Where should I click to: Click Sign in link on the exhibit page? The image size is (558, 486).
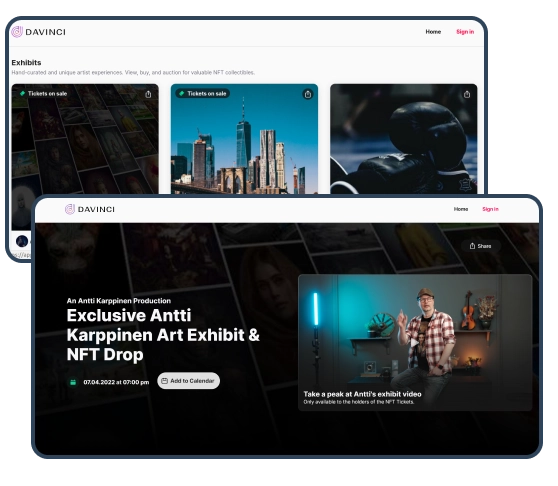point(490,209)
